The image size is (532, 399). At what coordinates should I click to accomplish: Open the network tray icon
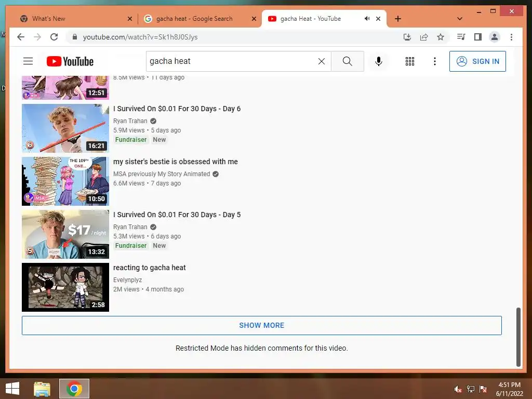(470, 389)
